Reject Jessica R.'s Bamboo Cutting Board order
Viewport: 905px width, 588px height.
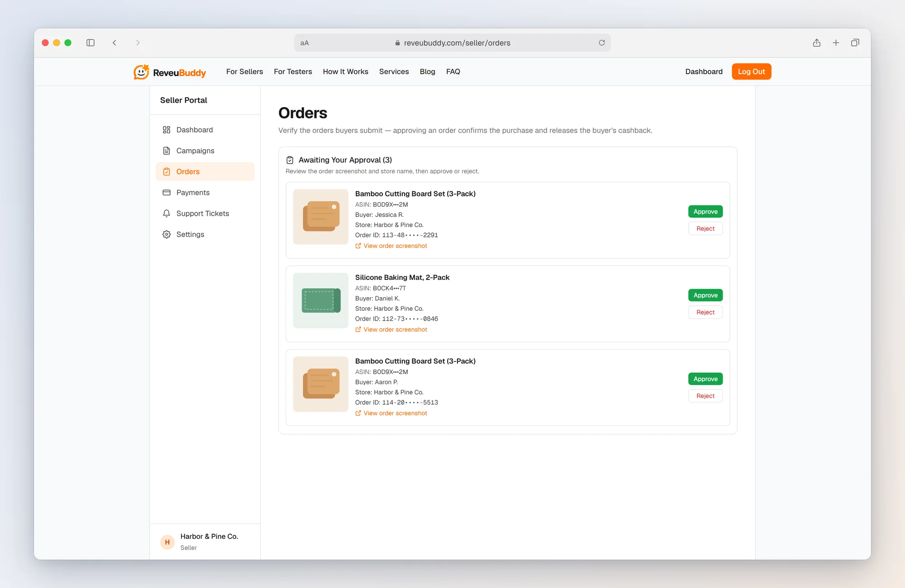(x=705, y=228)
